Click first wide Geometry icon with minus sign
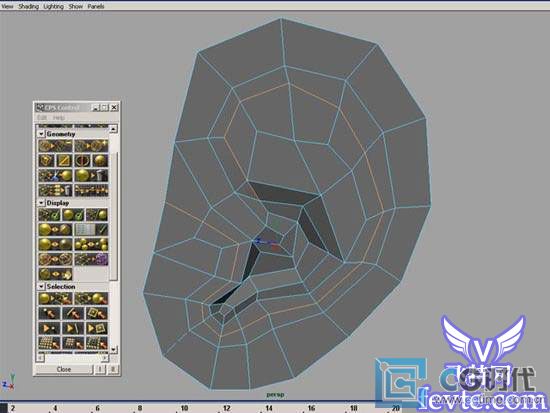Image resolution: width=550 pixels, height=413 pixels. (55, 146)
